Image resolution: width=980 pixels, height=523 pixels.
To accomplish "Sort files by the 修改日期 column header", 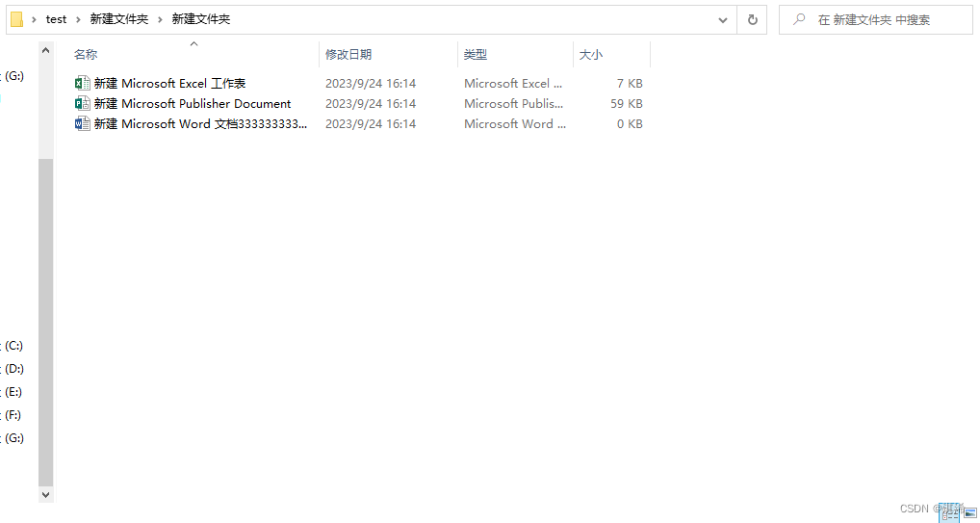I will click(x=348, y=55).
